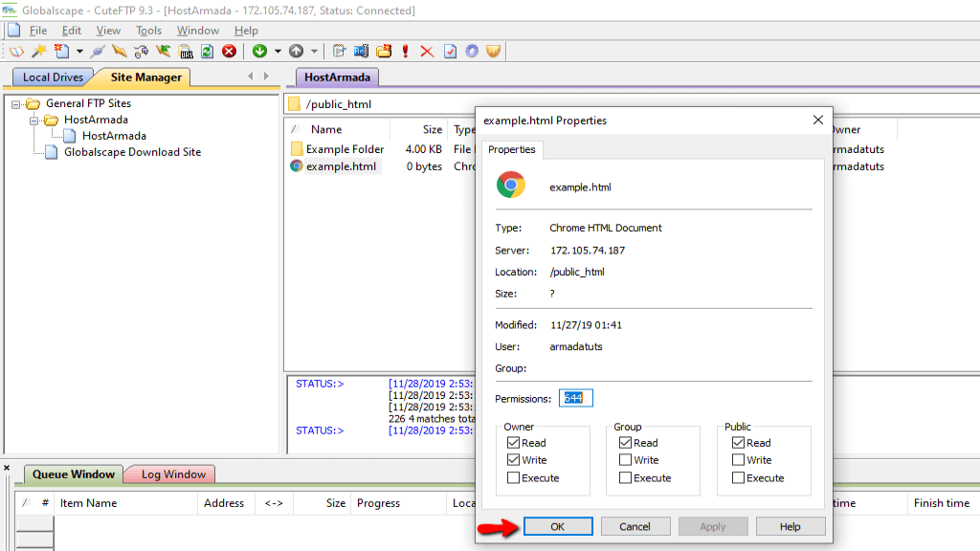980x551 pixels.
Task: Enable the Group Write checkbox
Action: [x=625, y=460]
